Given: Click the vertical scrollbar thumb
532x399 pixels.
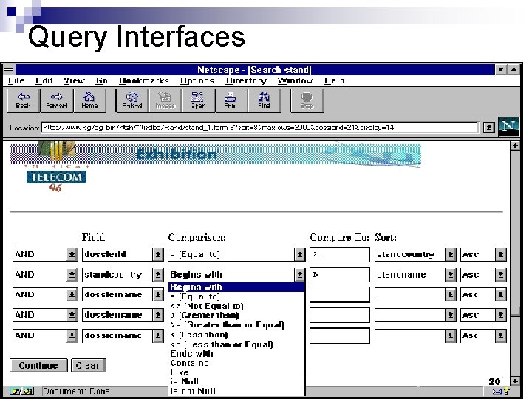Looking at the screenshot, I should tap(515, 310).
